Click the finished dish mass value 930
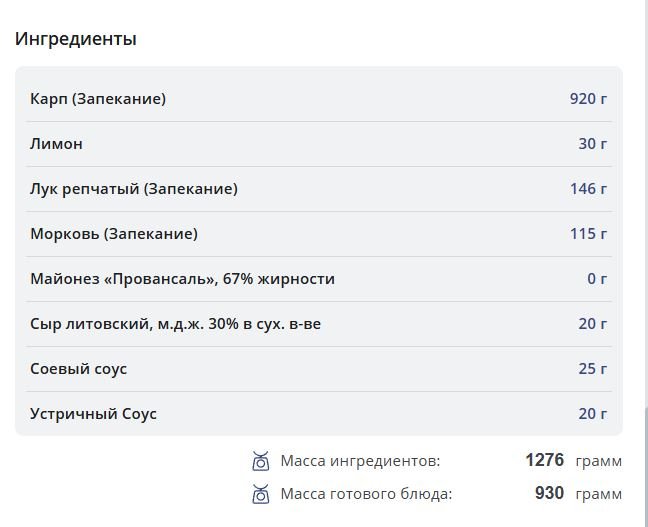The height and width of the screenshot is (527, 648). (x=549, y=493)
